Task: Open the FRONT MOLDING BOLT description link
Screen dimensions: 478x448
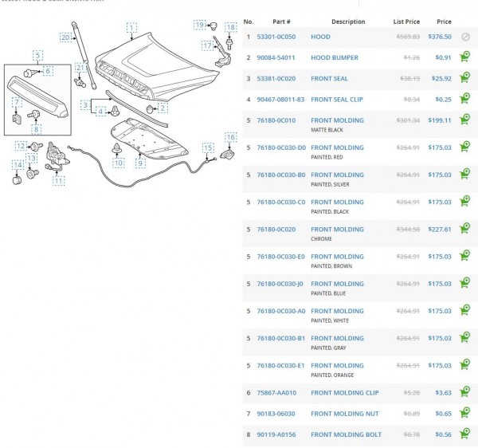Action: point(346,434)
